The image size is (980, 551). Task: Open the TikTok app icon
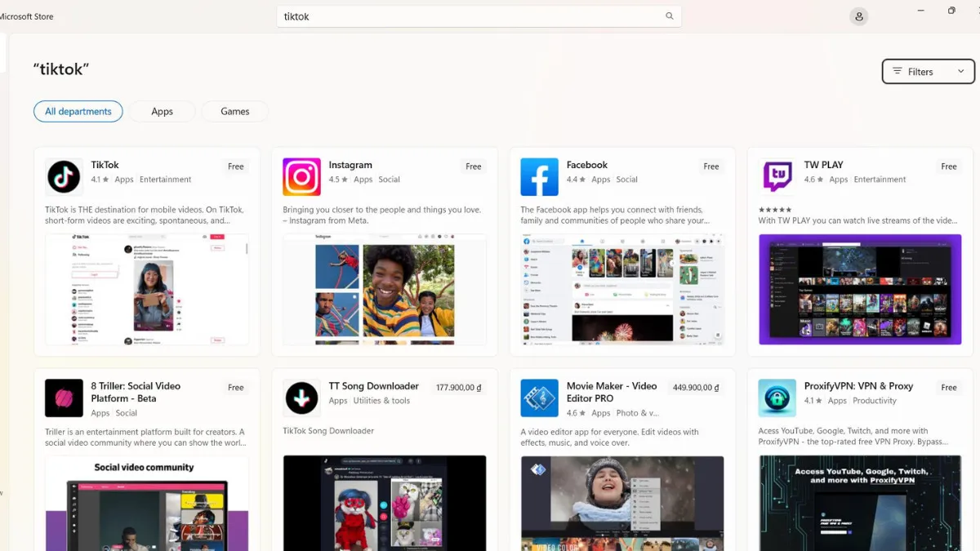click(64, 176)
